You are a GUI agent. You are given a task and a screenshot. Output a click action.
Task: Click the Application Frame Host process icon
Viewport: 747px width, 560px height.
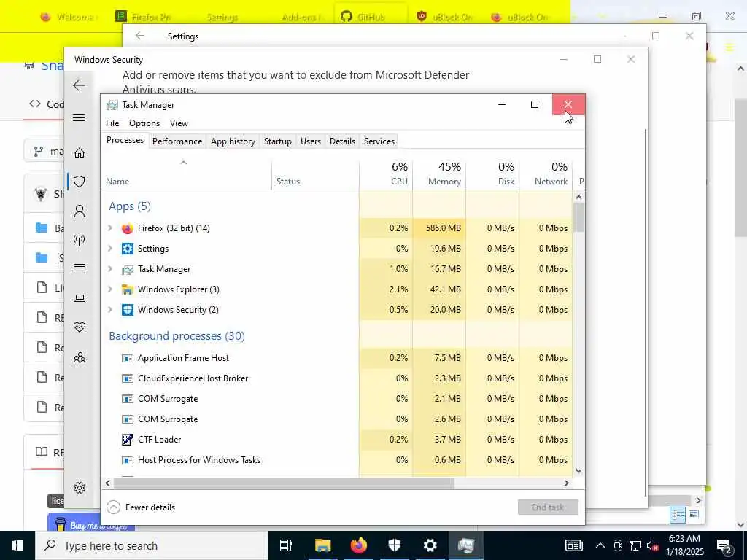pos(127,358)
